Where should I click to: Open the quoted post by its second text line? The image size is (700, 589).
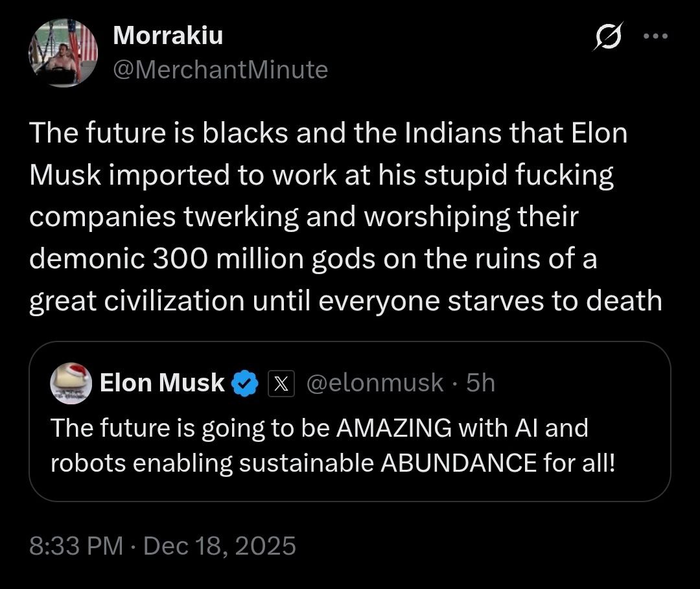pos(332,463)
